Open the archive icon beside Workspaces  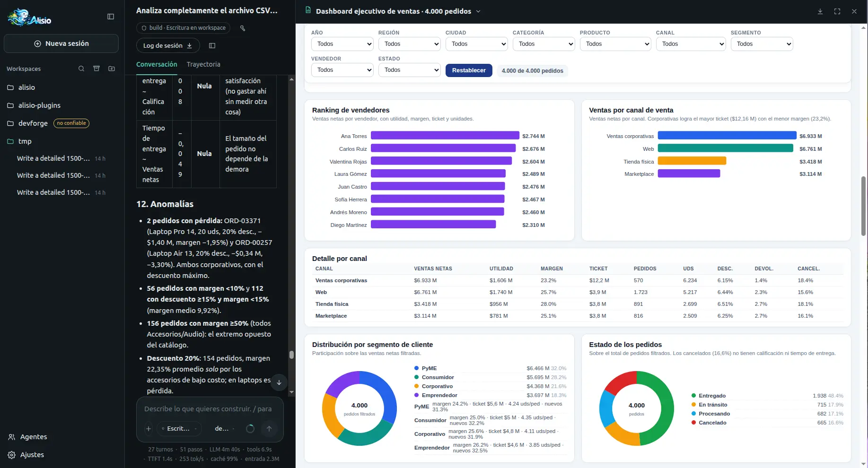click(96, 69)
